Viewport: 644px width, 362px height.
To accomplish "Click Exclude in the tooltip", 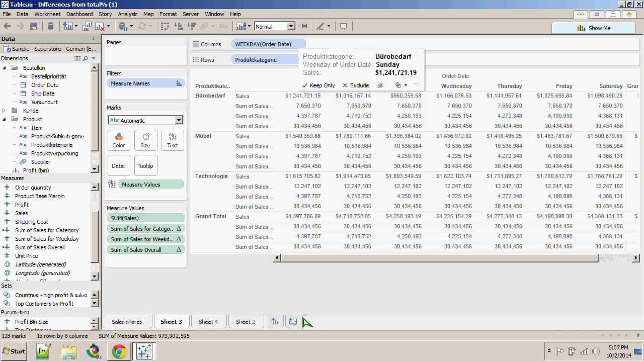I will coord(355,85).
